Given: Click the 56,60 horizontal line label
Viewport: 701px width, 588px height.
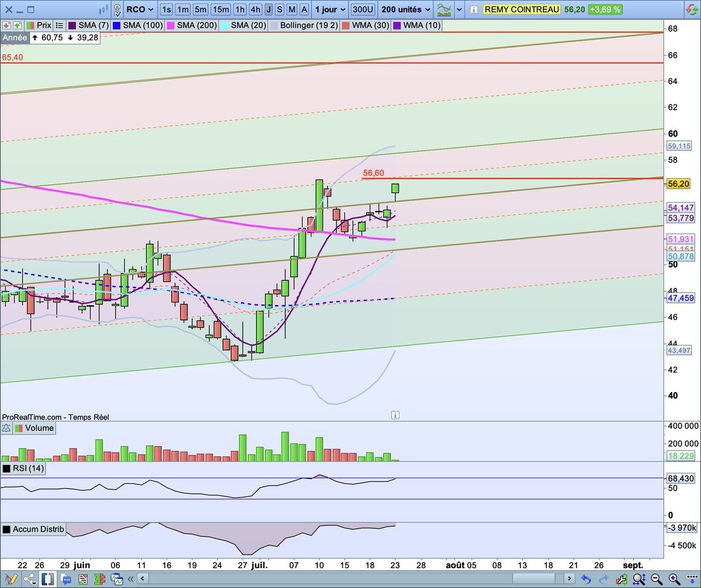Looking at the screenshot, I should (373, 173).
